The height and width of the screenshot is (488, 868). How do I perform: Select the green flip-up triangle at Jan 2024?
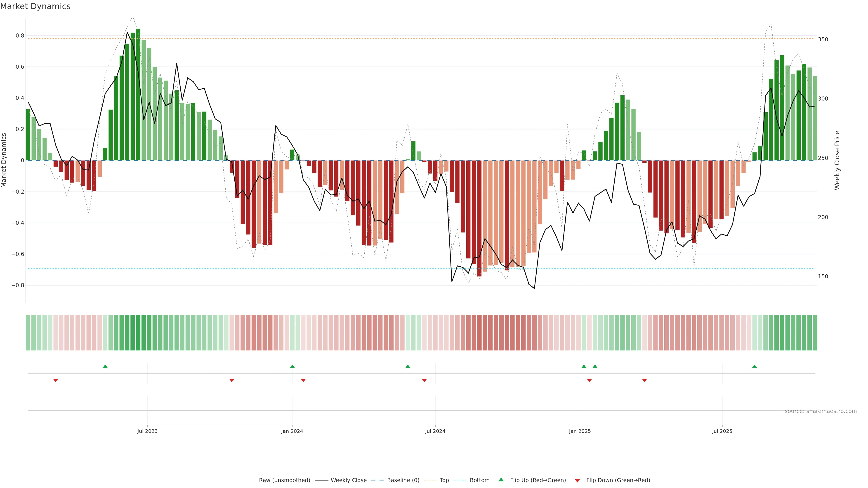point(292,366)
